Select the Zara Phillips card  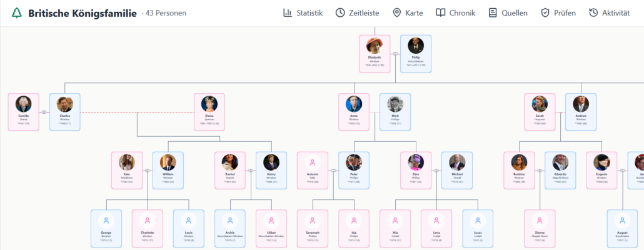coord(416,171)
